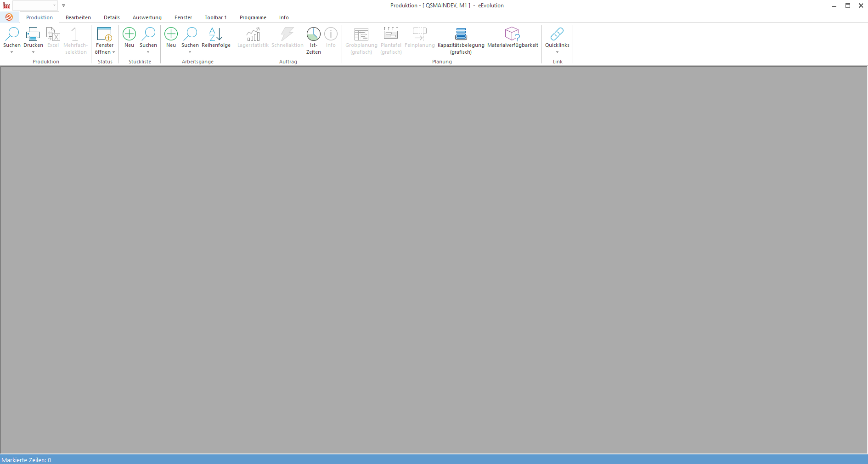
Task: Select the Produktion ribbon tab
Action: tap(39, 17)
